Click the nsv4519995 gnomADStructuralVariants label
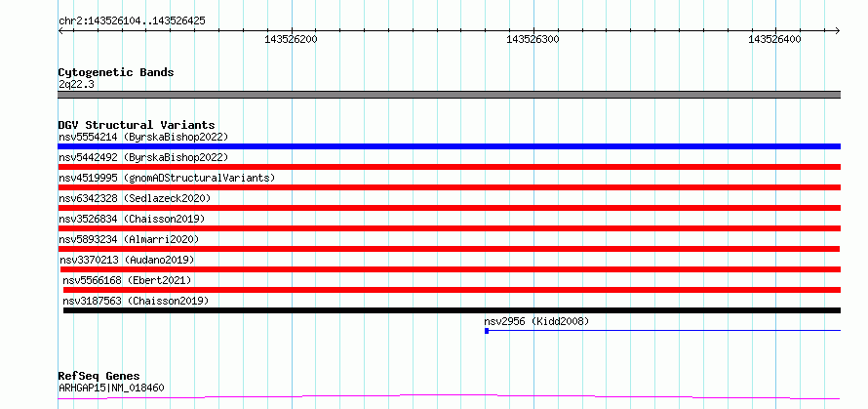868x409 pixels. pos(167,178)
